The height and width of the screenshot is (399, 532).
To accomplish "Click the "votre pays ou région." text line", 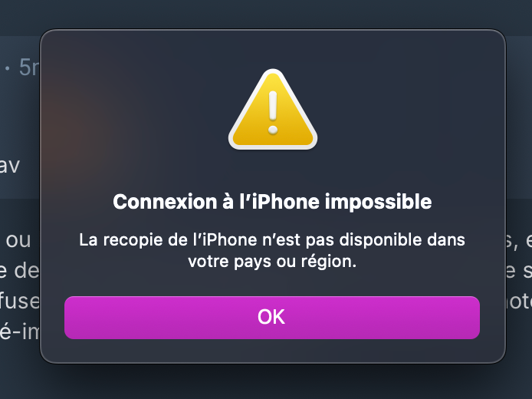I will click(x=272, y=262).
